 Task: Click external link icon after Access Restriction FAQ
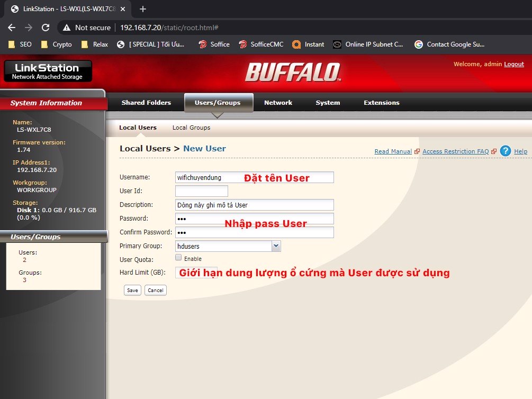pos(494,151)
